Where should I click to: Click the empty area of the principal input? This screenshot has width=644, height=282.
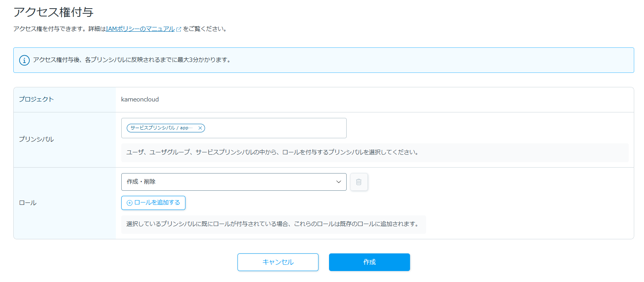pos(274,128)
